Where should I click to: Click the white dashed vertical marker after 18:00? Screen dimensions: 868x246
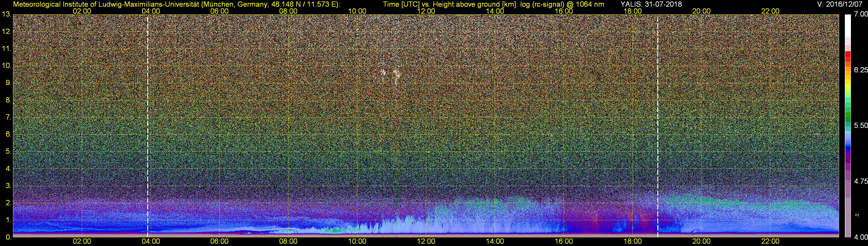pyautogui.click(x=658, y=126)
